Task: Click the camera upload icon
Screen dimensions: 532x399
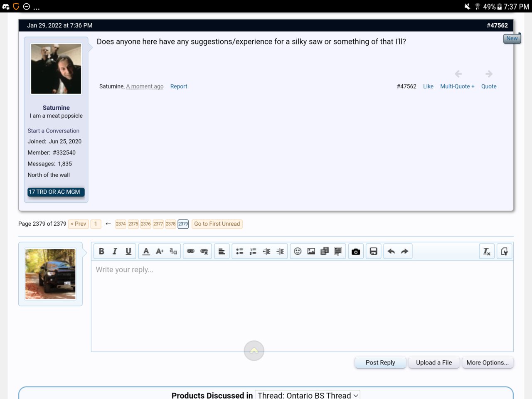Action: coord(356,251)
